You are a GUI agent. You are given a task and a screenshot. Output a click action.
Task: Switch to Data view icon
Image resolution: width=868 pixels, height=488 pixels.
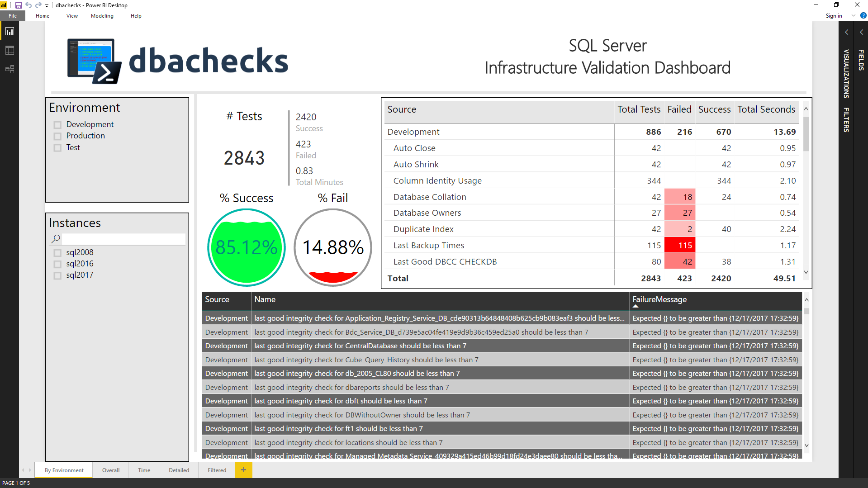[x=9, y=51]
